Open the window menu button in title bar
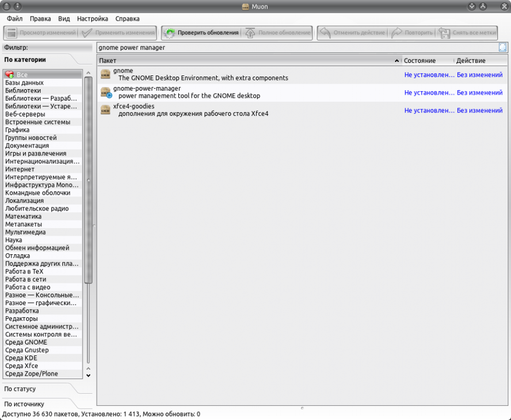The height and width of the screenshot is (420, 511). [x=7, y=6]
